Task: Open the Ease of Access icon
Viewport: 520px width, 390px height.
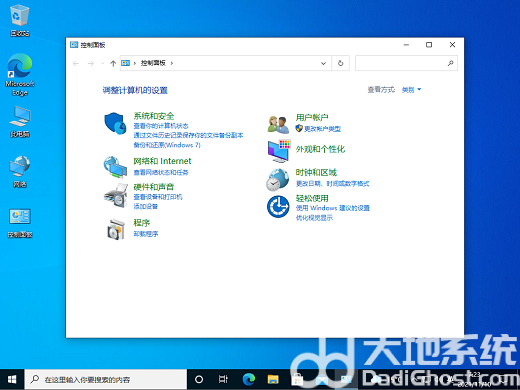Action: tap(278, 207)
